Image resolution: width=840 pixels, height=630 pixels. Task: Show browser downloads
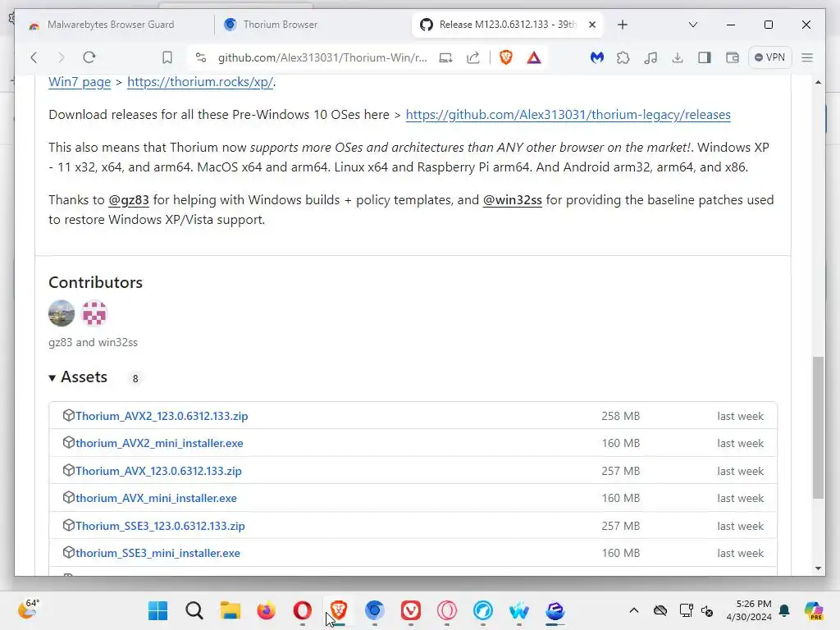click(677, 57)
